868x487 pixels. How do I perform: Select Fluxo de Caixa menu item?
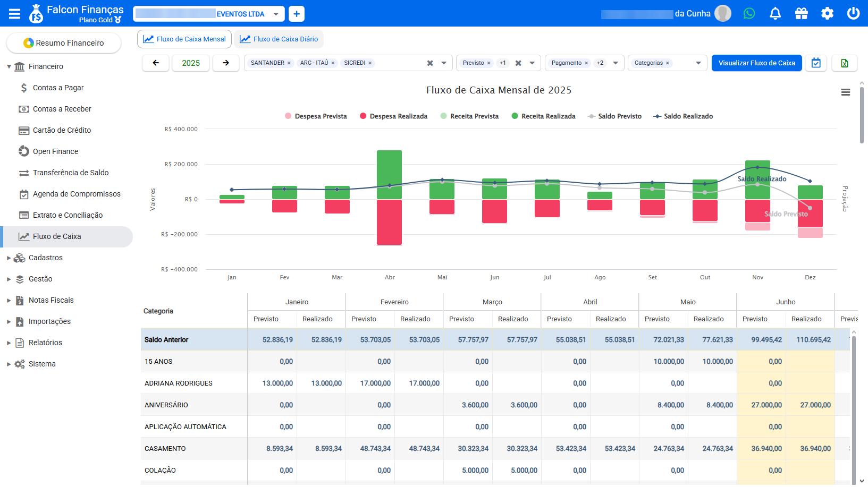(x=66, y=236)
